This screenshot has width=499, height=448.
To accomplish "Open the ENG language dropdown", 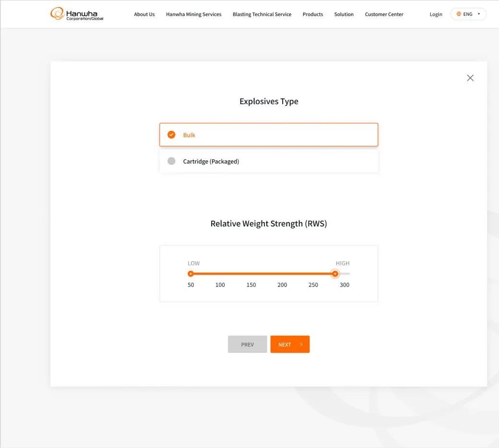I will tap(468, 14).
